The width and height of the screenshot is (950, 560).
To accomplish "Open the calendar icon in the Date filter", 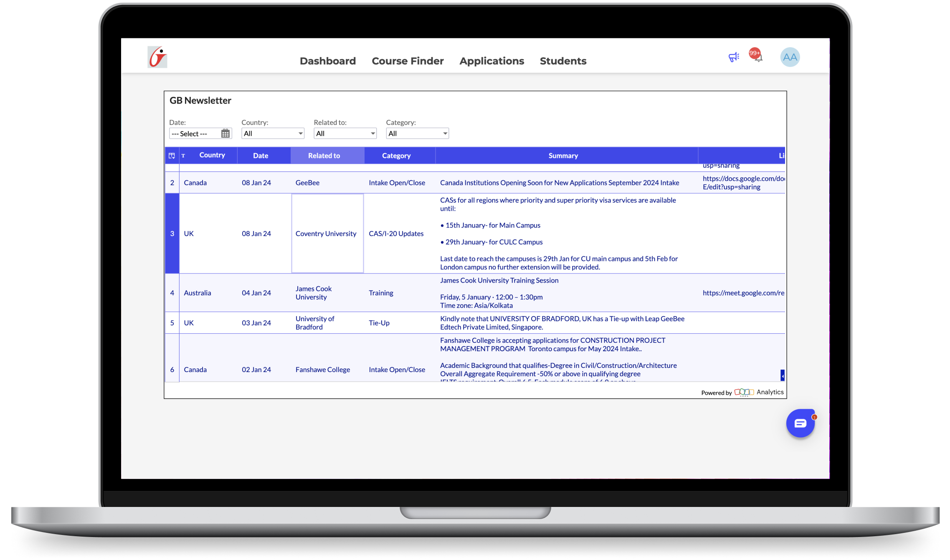I will (x=225, y=134).
